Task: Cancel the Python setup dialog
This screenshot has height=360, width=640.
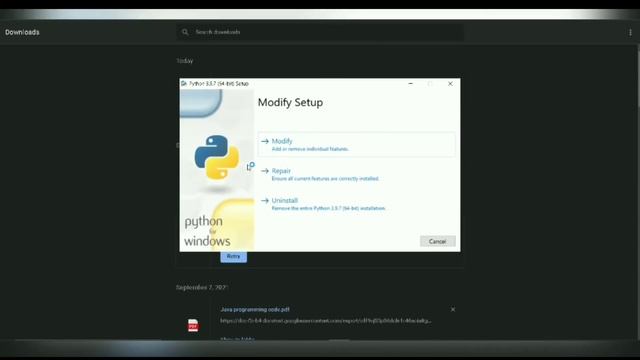Action: [x=438, y=241]
